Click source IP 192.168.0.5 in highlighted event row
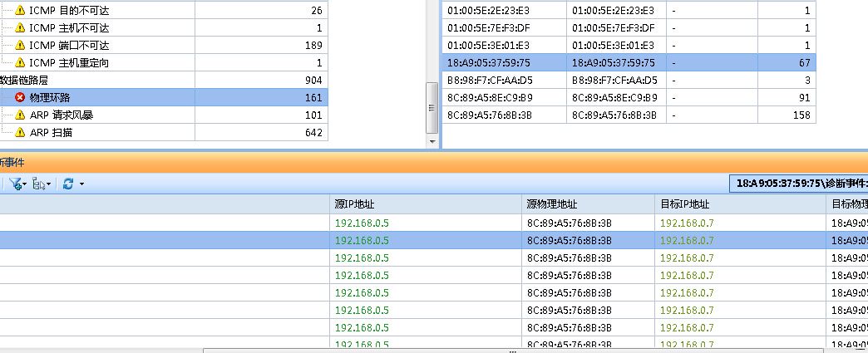 pos(362,241)
